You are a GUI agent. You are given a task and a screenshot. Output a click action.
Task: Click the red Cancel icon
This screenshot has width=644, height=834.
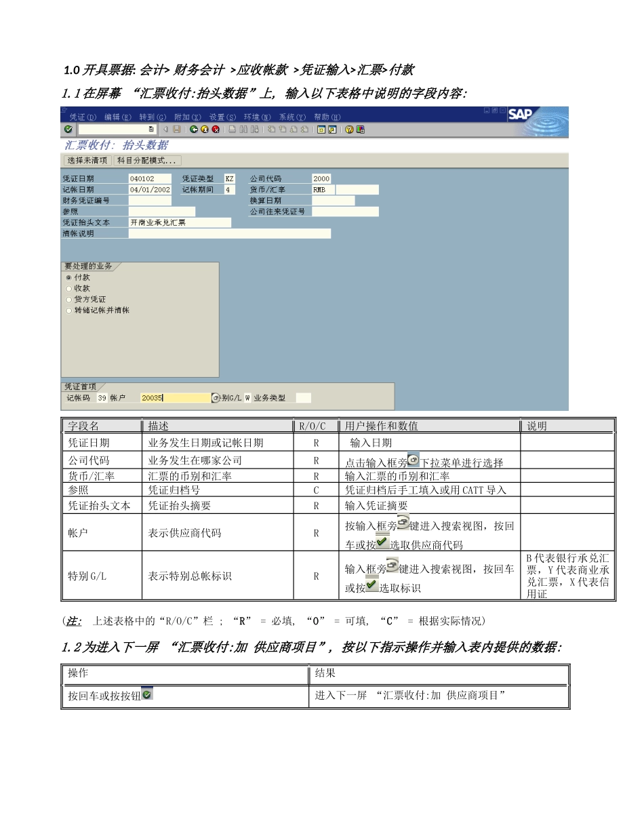pyautogui.click(x=216, y=129)
